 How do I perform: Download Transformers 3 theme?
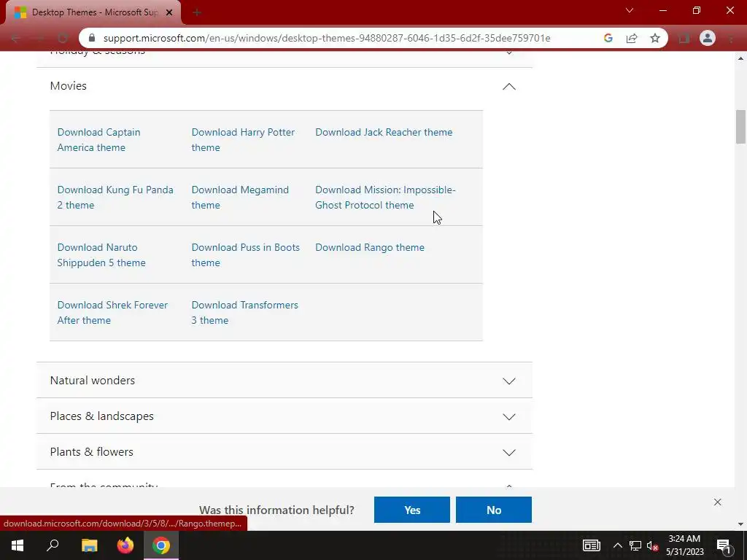click(x=245, y=312)
